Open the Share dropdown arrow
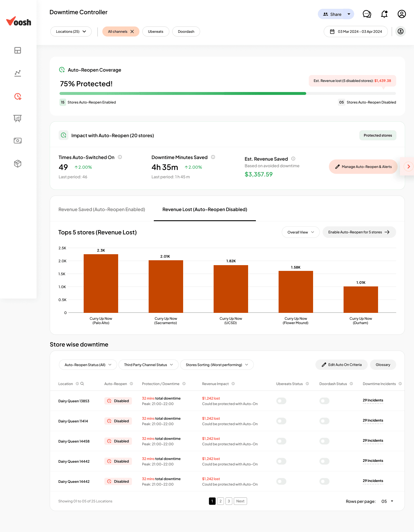 tap(349, 14)
